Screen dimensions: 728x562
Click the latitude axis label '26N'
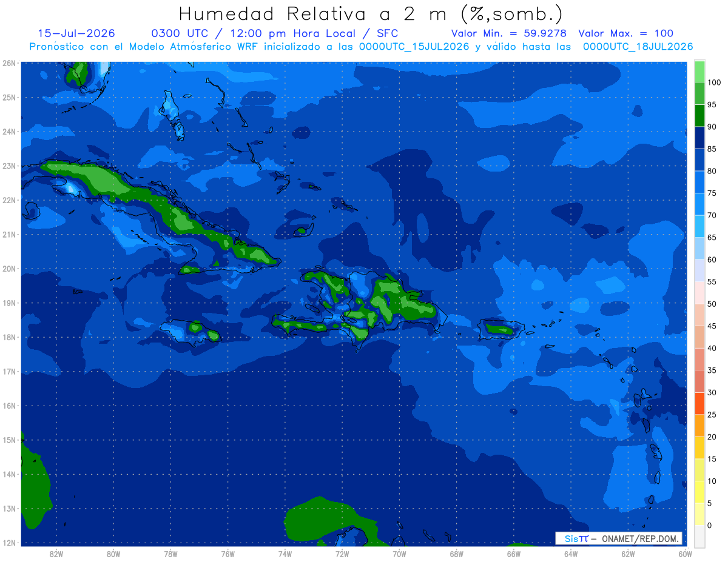click(x=8, y=63)
